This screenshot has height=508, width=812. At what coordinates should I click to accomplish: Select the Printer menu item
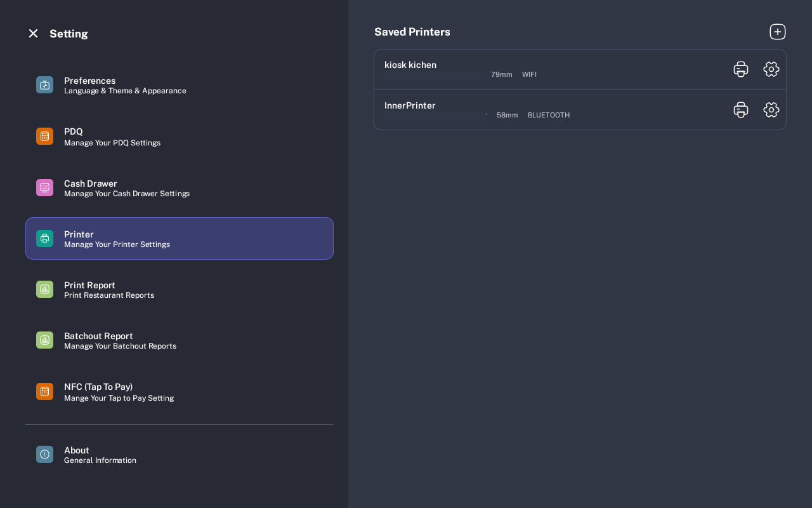[180, 238]
